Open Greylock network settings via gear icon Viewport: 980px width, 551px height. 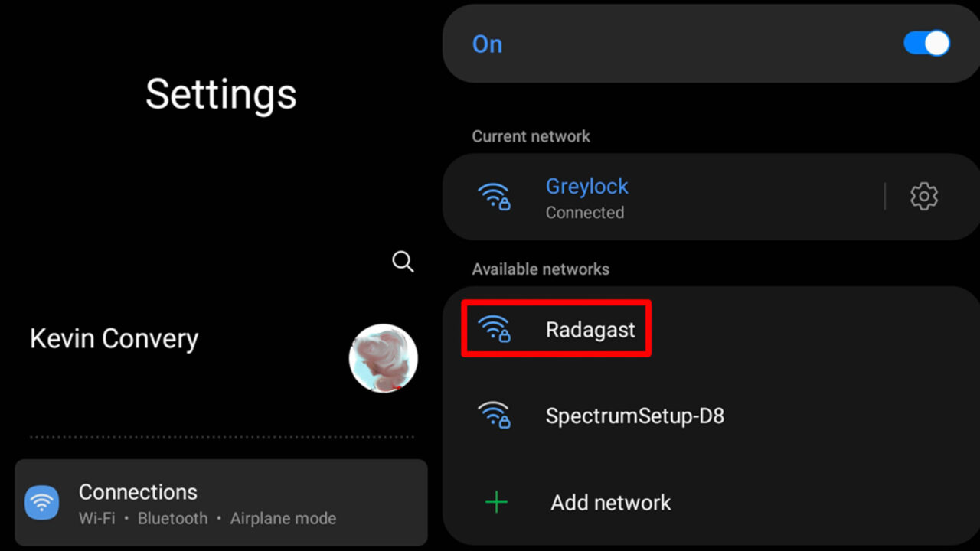click(923, 197)
